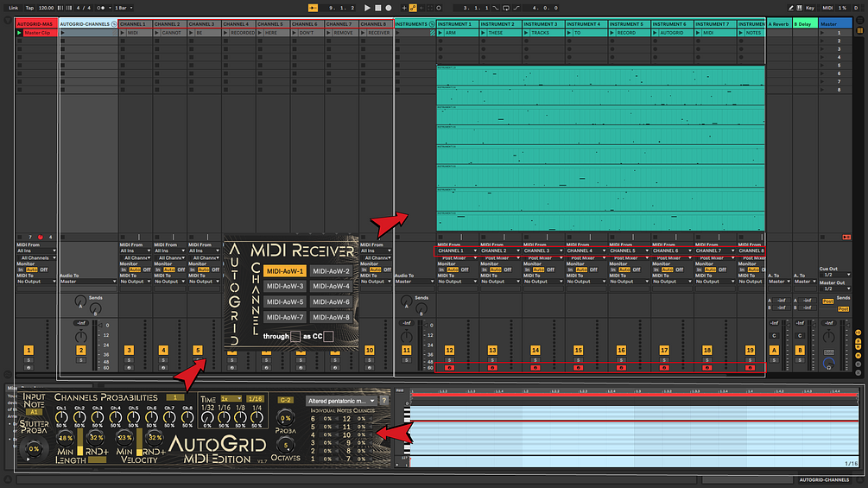868x488 pixels.
Task: Open the Time 1x multiplier dropdown
Action: pyautogui.click(x=231, y=399)
